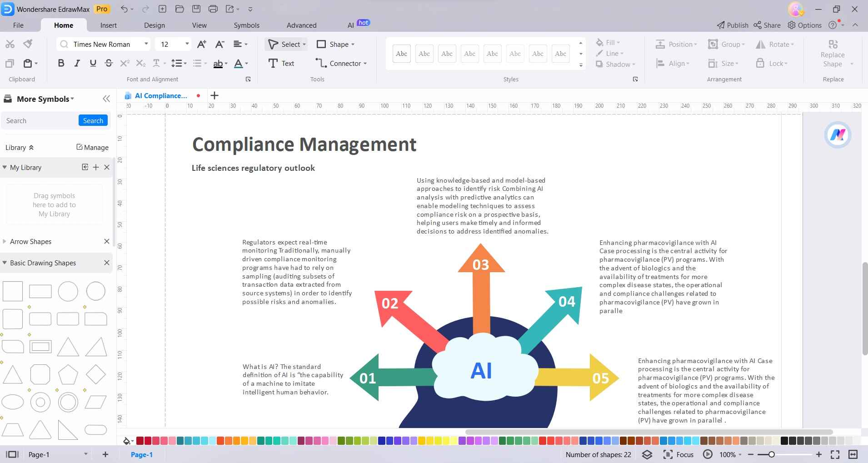Collapse the symbols panel with double chevron

106,99
